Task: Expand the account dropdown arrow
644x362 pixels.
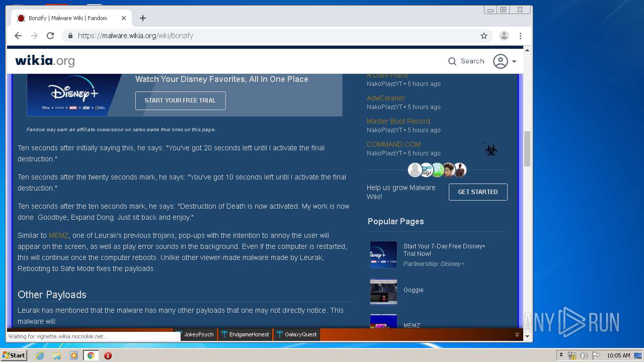Action: coord(514,61)
